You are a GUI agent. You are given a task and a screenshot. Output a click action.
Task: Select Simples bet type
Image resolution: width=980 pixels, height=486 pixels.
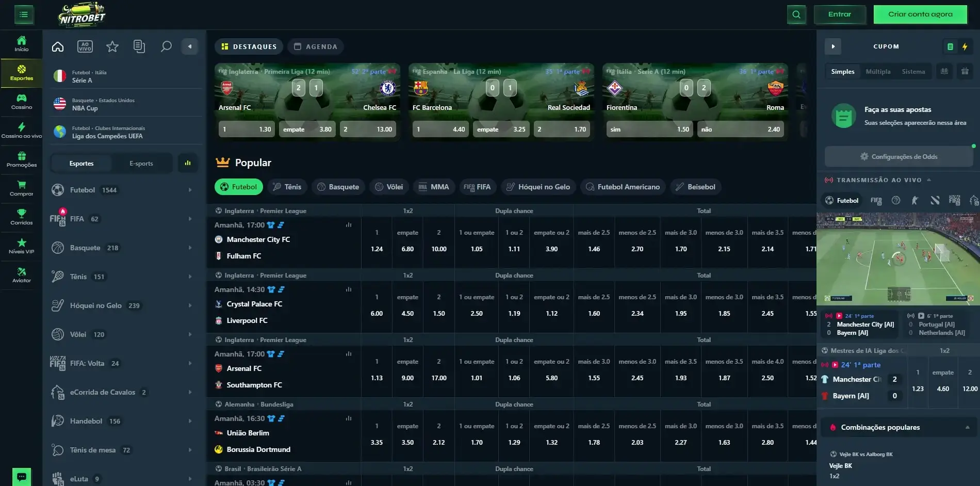[842, 72]
